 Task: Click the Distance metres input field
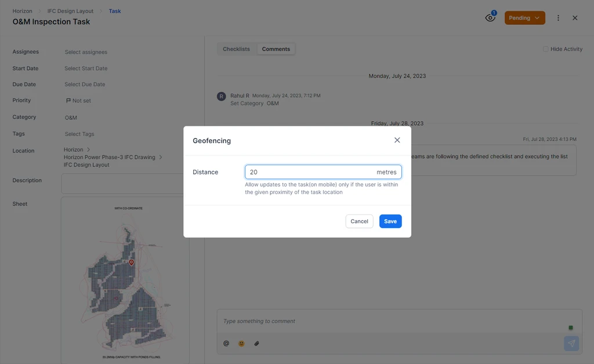click(310, 172)
